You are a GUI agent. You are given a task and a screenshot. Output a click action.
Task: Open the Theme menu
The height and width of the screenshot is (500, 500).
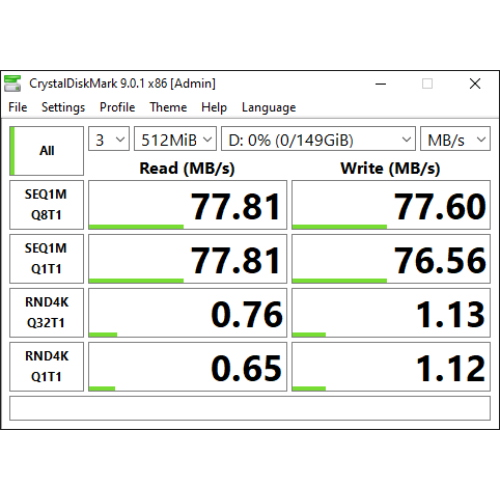pos(168,107)
